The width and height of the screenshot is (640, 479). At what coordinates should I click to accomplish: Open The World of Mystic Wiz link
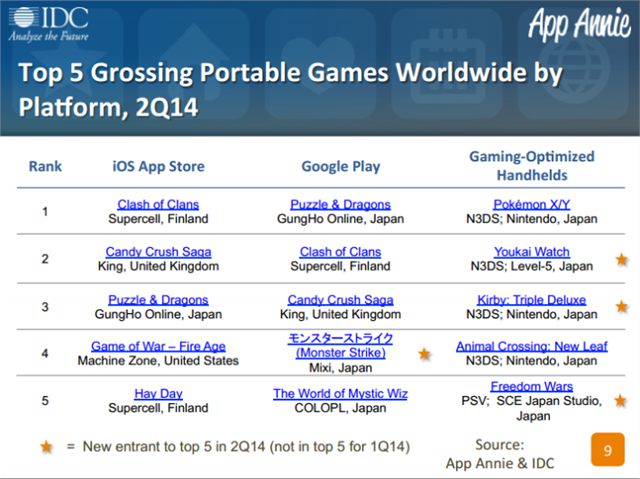tap(340, 394)
